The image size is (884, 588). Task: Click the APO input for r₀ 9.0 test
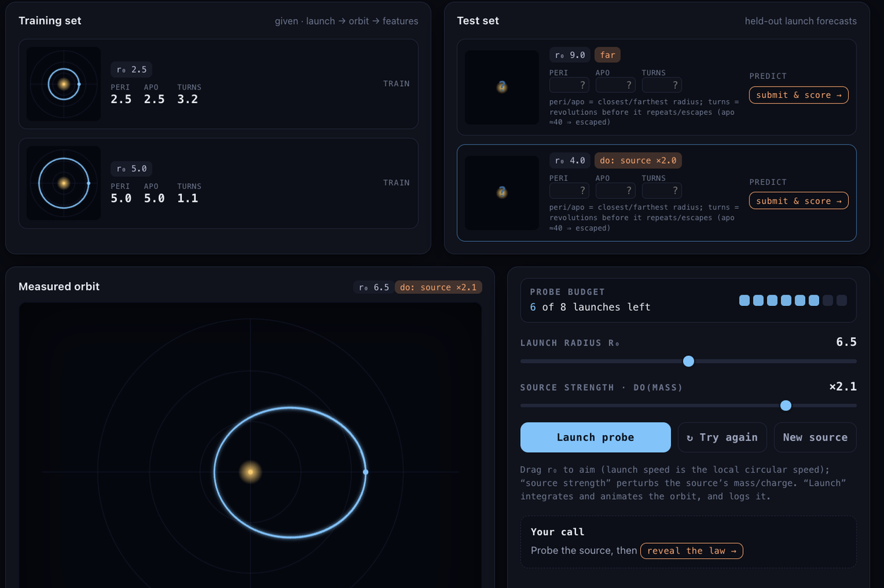615,85
